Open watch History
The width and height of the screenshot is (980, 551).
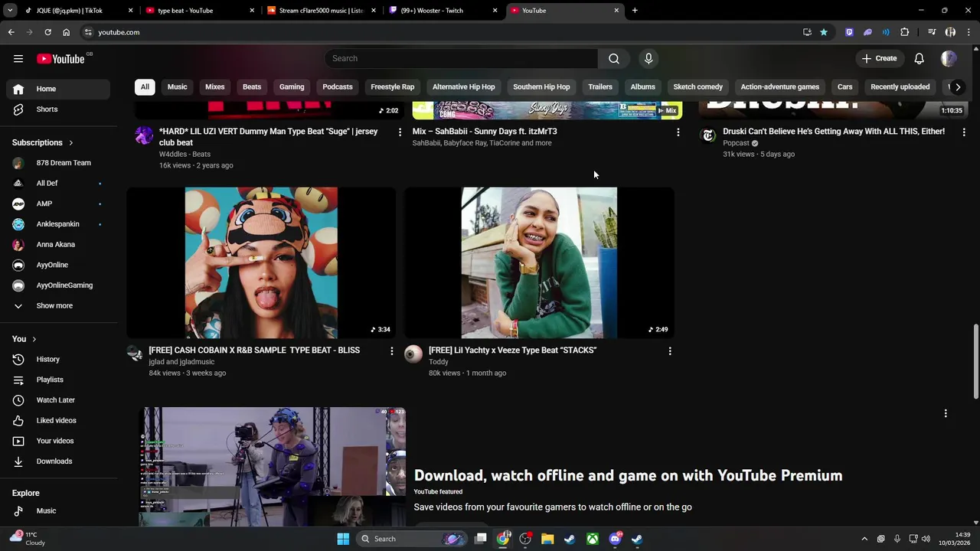point(58,360)
